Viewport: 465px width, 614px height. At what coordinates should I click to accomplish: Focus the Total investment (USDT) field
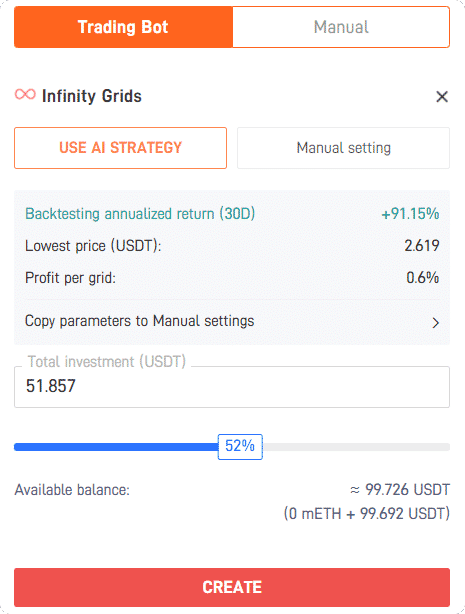pyautogui.click(x=232, y=386)
